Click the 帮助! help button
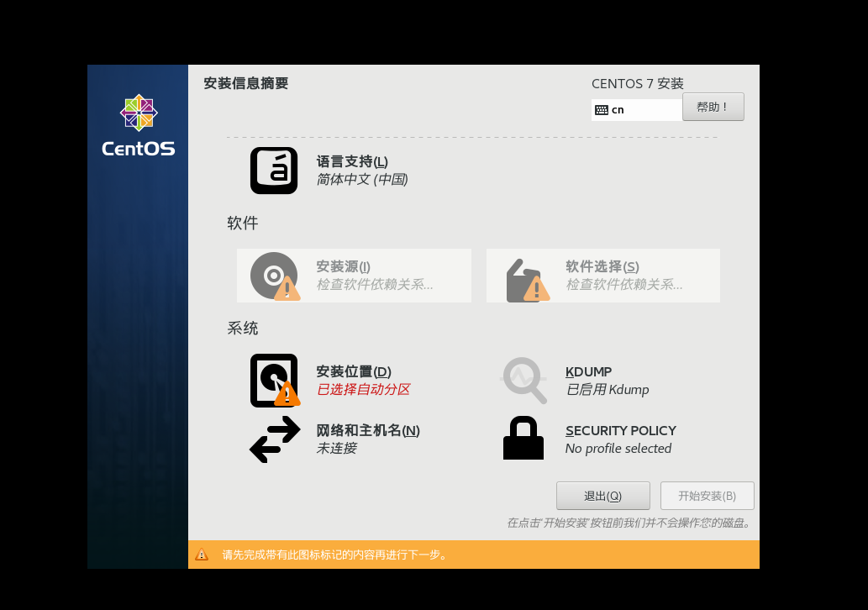This screenshot has width=868, height=610. 713,107
